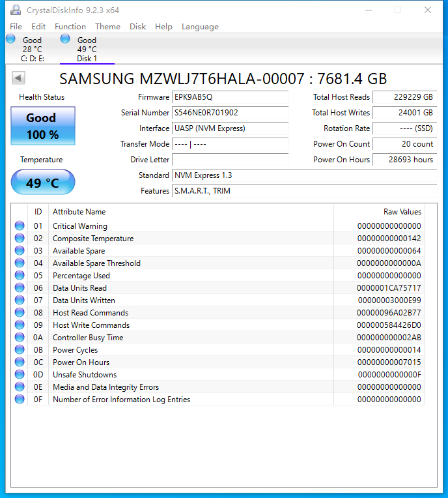Select the C: D: E: disk tab

pos(33,49)
